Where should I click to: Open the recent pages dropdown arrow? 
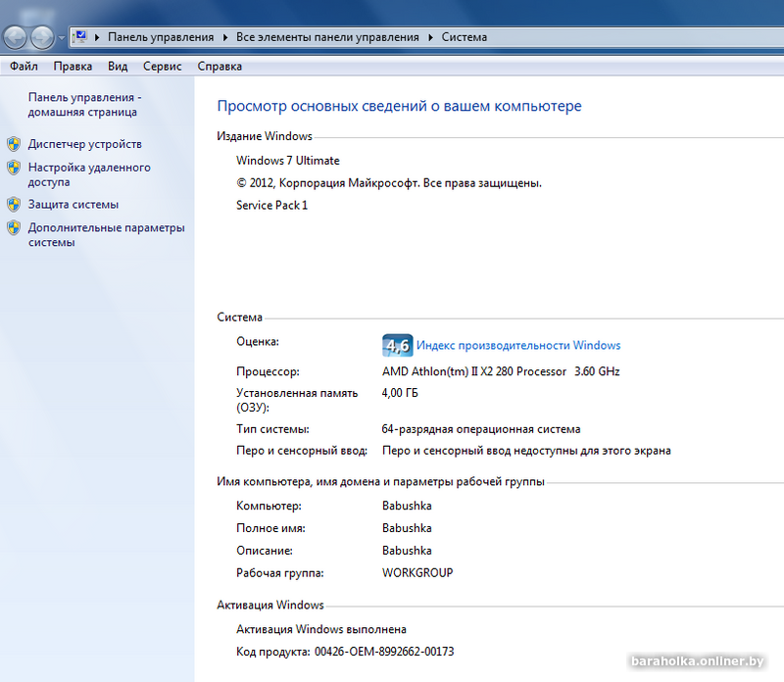click(x=61, y=38)
